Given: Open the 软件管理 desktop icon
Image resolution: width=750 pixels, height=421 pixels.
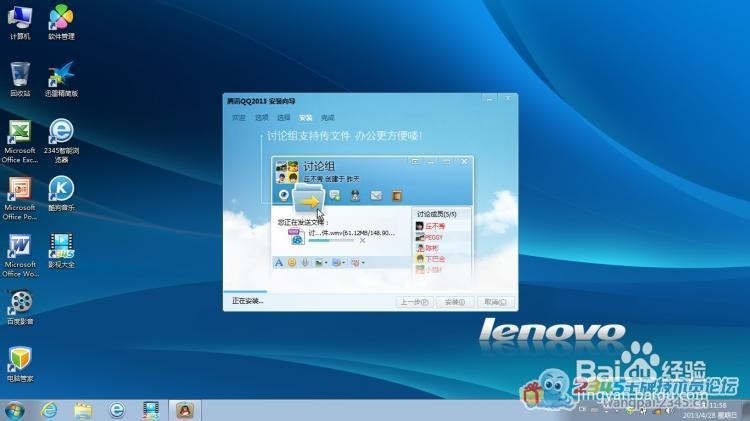Looking at the screenshot, I should point(61,22).
